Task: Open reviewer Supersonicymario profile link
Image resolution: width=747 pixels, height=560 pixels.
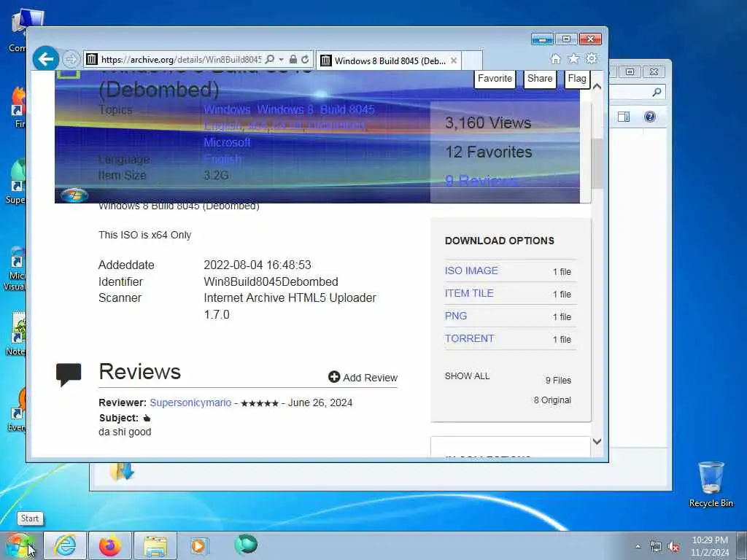Action: point(190,402)
